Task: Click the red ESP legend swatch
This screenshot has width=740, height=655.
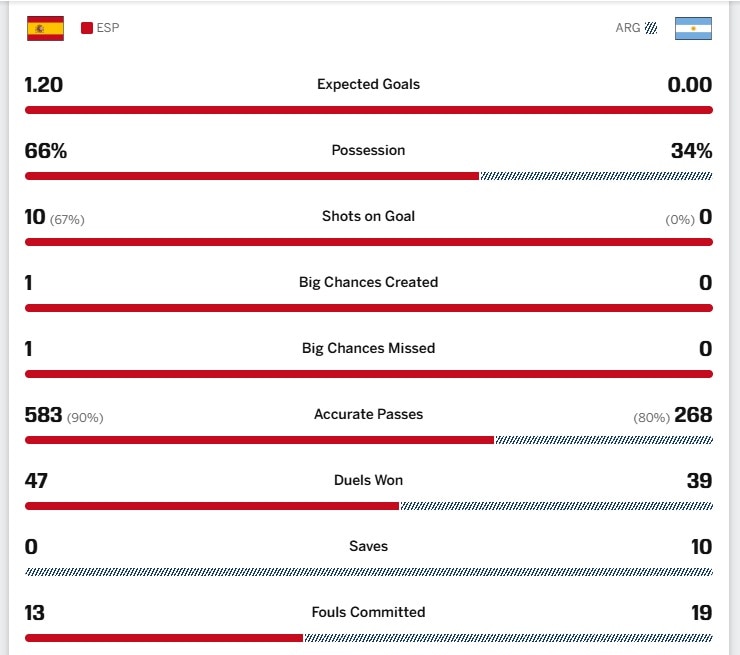Action: click(x=87, y=28)
